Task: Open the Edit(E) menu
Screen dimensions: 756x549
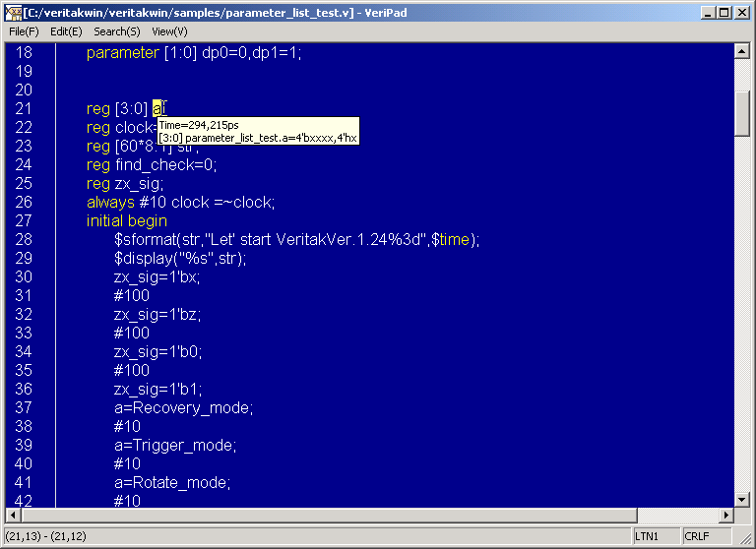Action: coord(66,31)
